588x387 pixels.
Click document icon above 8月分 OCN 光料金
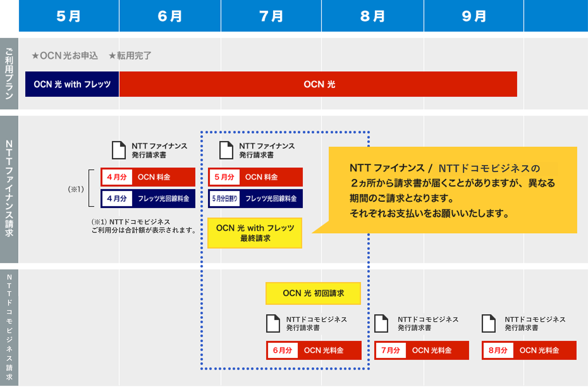[489, 323]
